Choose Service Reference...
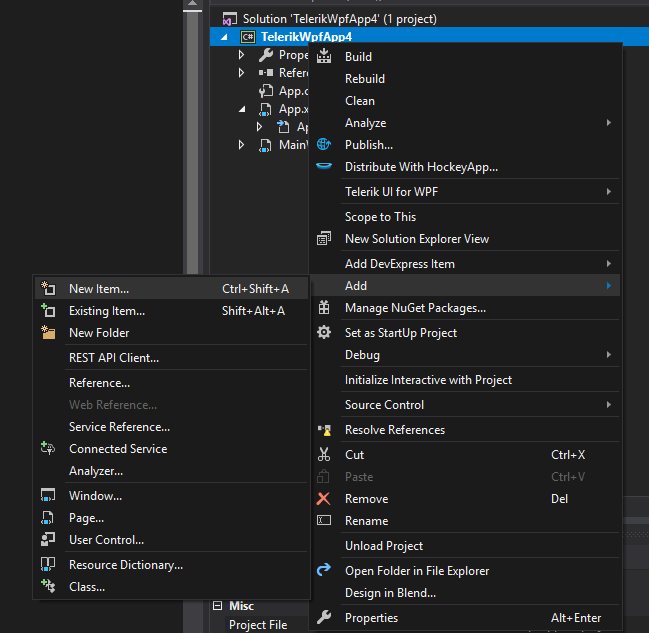The image size is (649, 633). pyautogui.click(x=171, y=427)
